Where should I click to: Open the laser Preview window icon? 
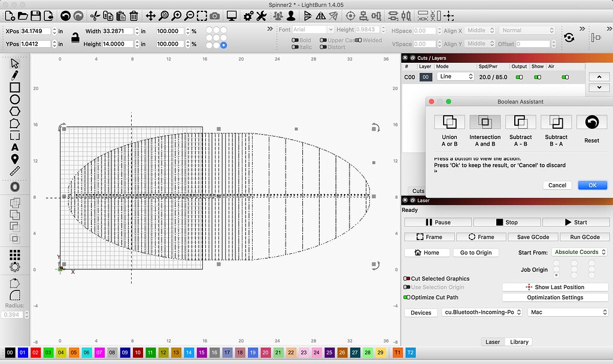(232, 16)
